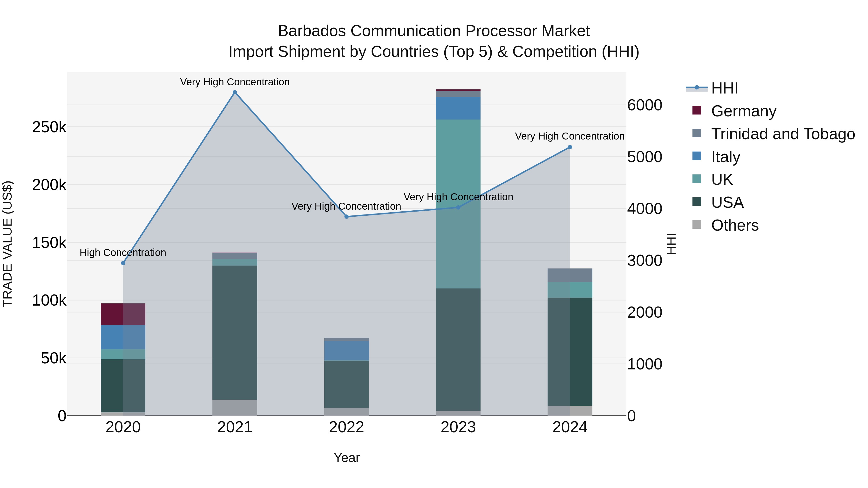Viewport: 868px width, 488px height.
Task: Click UK bar segment in 2023
Action: 458,204
